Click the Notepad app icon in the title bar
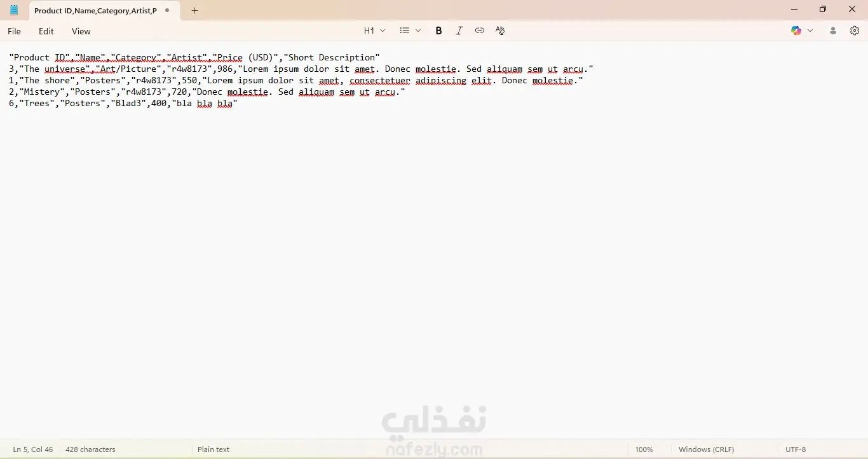This screenshot has height=459, width=868. 14,10
